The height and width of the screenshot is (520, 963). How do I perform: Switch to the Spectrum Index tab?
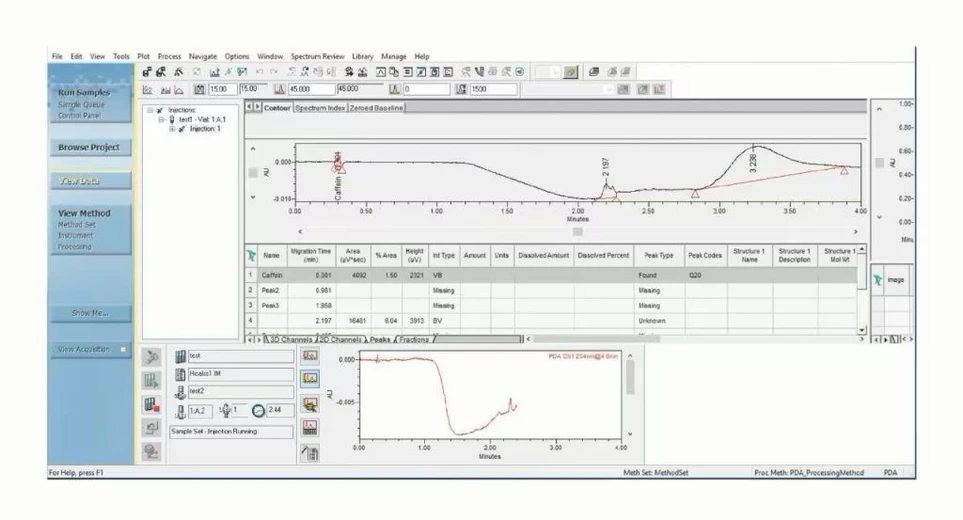(x=319, y=107)
